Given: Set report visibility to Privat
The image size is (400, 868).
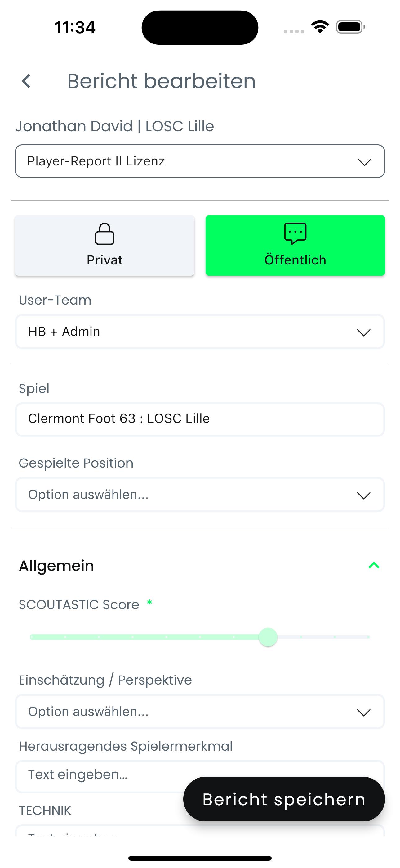Looking at the screenshot, I should pyautogui.click(x=104, y=245).
